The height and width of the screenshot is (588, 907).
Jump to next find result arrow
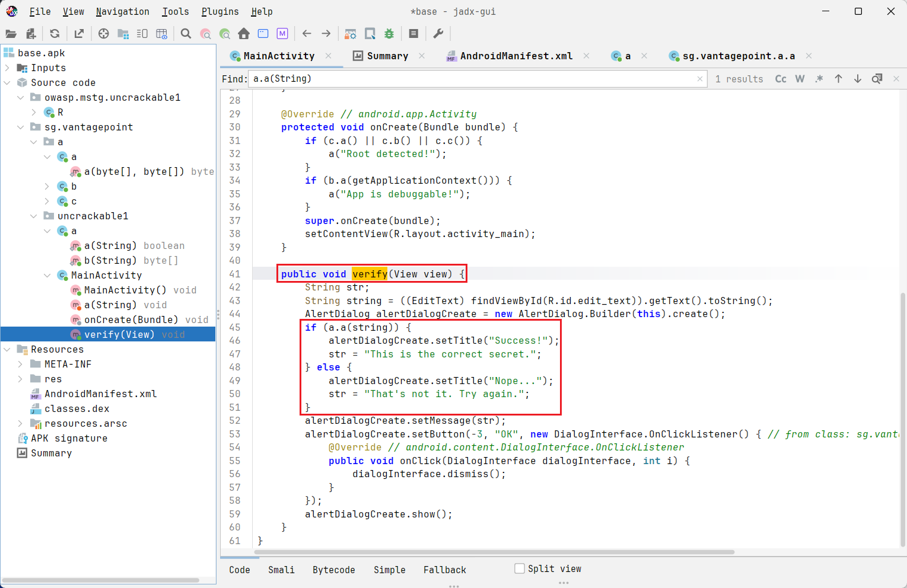(858, 79)
